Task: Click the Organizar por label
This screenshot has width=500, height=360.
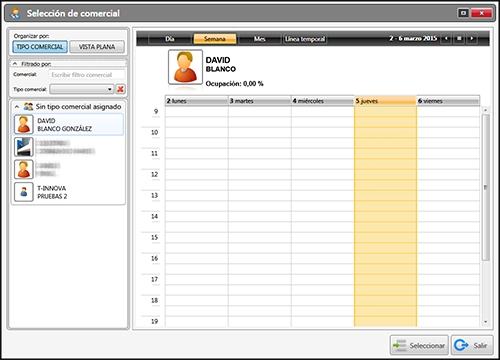Action: point(31,36)
